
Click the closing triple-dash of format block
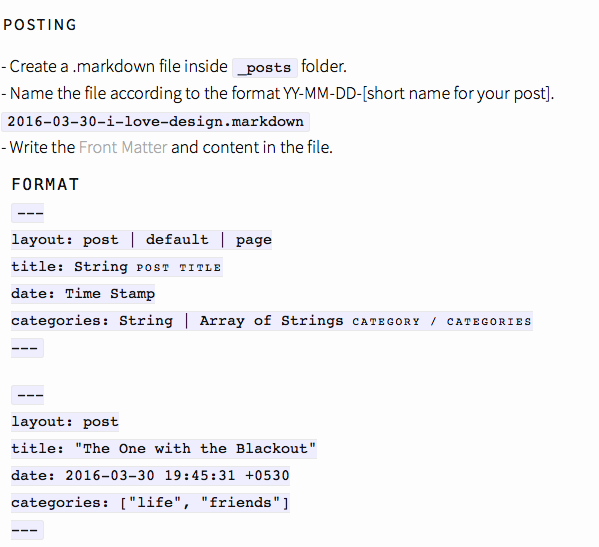pyautogui.click(x=28, y=348)
